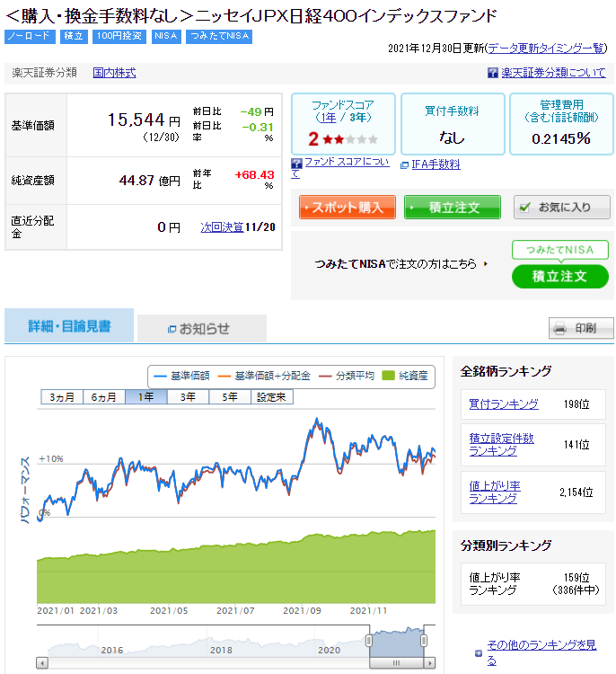This screenshot has height=674, width=616.
Task: Click the 198位 買付ランキング value
Action: 576,404
